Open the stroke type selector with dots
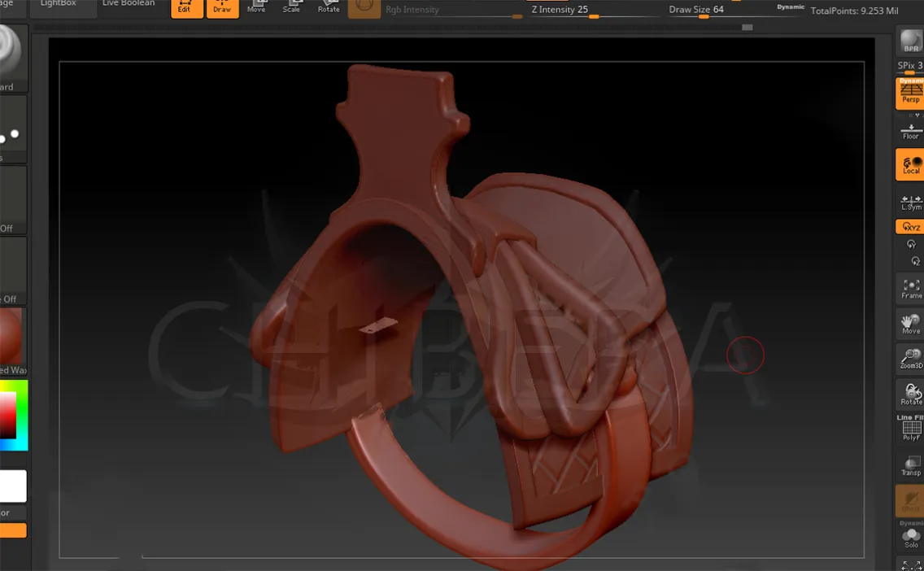924x571 pixels. tap(11, 130)
